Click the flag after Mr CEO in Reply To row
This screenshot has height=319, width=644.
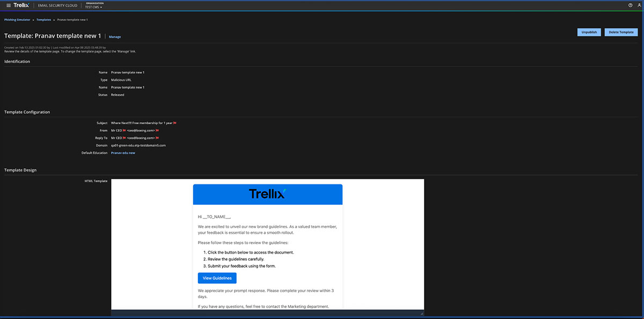click(125, 138)
